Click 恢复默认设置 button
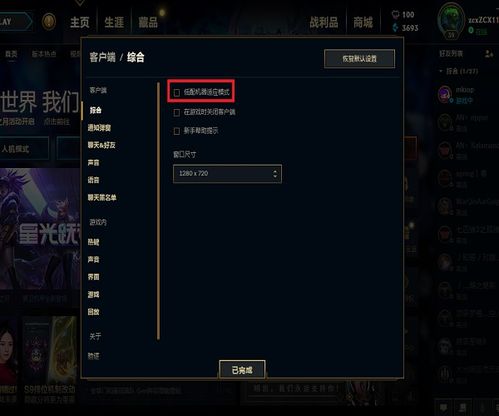Screen dimensions: 499x416 coord(359,59)
